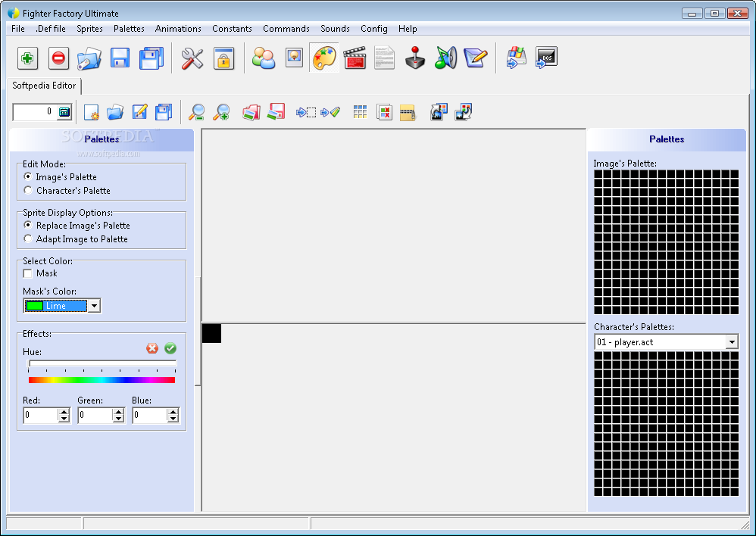Zoom out with the magnifier minus icon

196,112
